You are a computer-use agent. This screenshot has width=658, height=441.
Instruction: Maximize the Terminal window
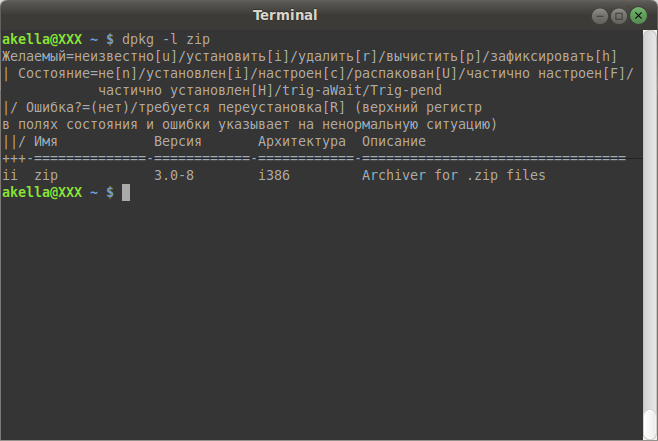click(619, 16)
